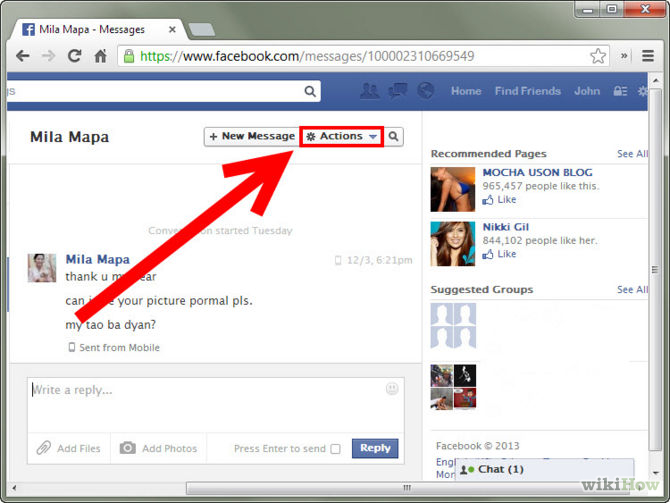
Task: Open the notifications globe icon
Action: [x=424, y=91]
